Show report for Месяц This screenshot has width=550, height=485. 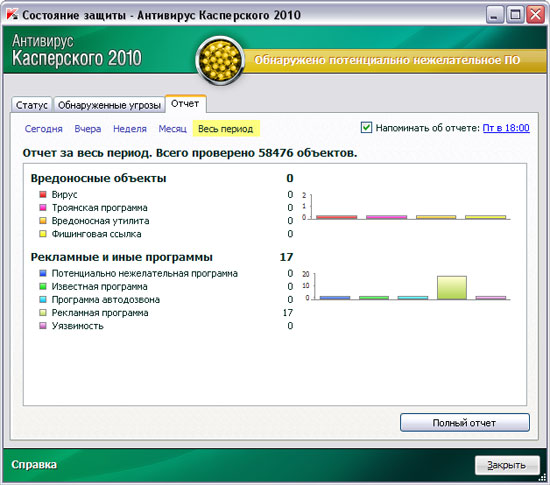[172, 129]
